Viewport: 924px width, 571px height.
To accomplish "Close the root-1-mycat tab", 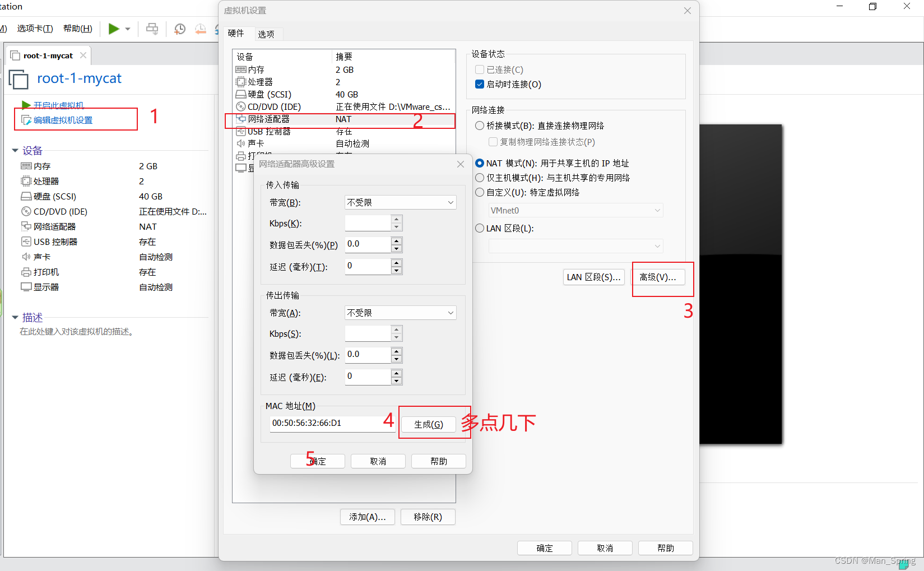I will coord(83,55).
